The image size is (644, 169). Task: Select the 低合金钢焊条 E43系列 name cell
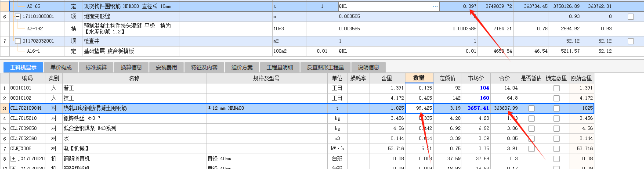(x=134, y=128)
